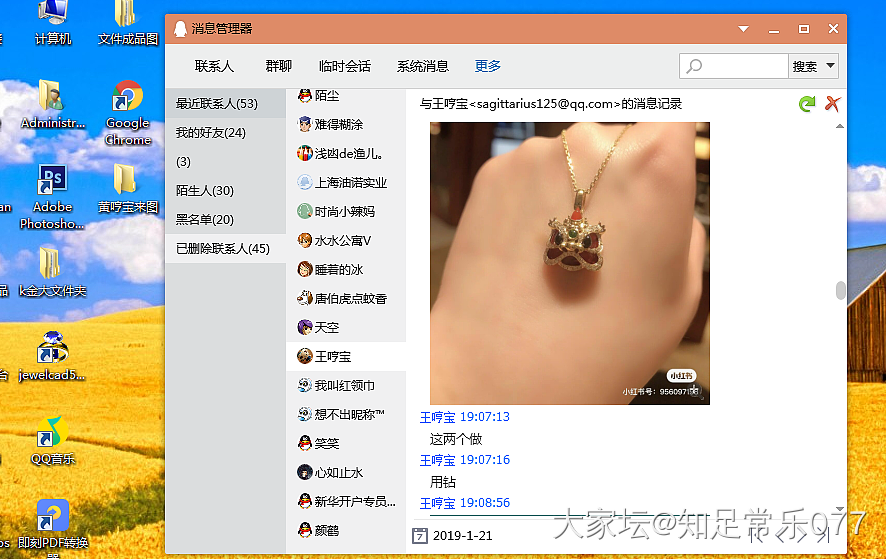Expand the 搜索 button dropdown arrow
The height and width of the screenshot is (559, 886).
829,67
